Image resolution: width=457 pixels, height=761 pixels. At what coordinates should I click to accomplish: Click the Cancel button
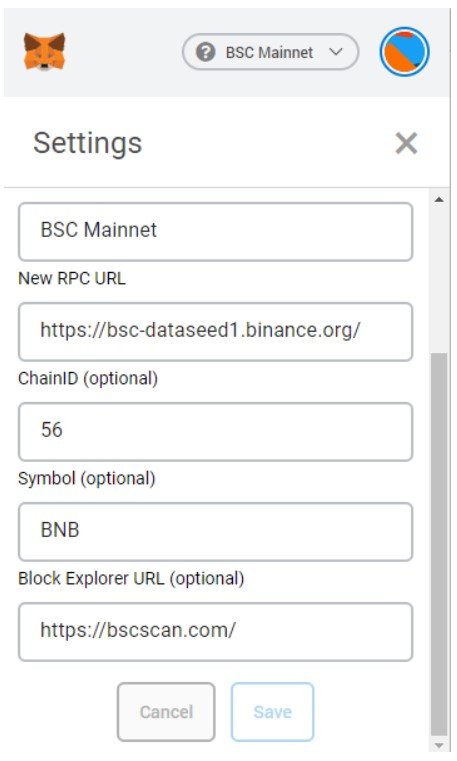[166, 712]
